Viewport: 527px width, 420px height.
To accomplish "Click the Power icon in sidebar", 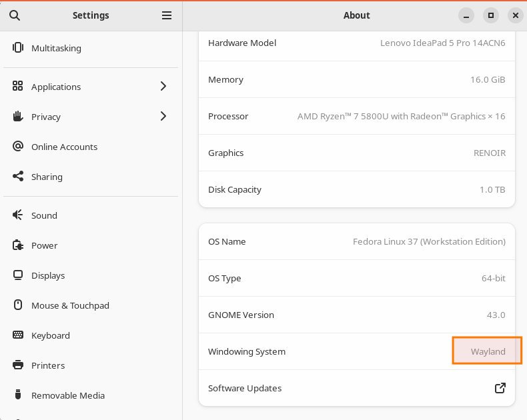I will pyautogui.click(x=18, y=245).
